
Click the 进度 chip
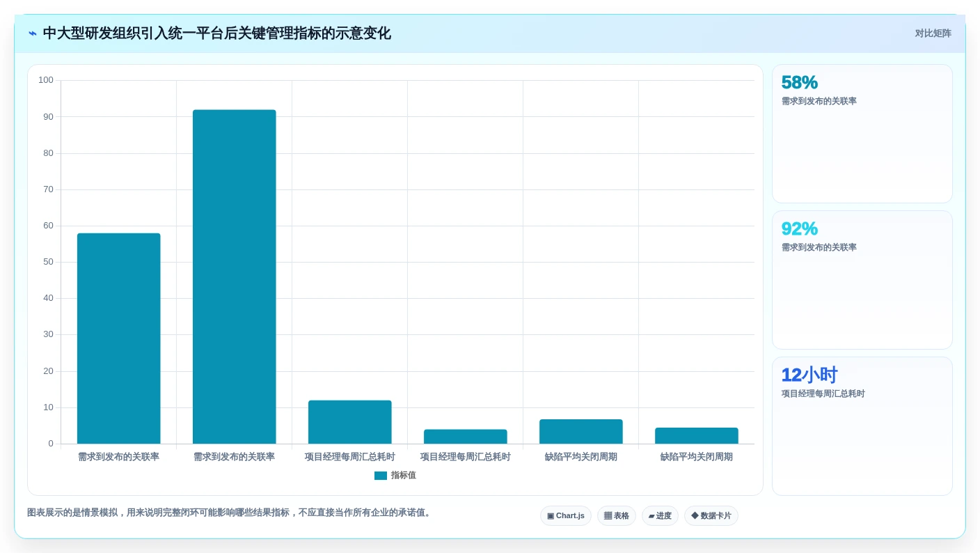(x=660, y=515)
